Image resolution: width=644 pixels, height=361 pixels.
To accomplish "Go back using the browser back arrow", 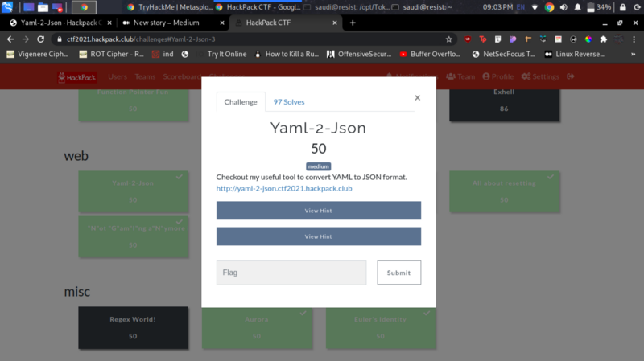I will tap(10, 39).
